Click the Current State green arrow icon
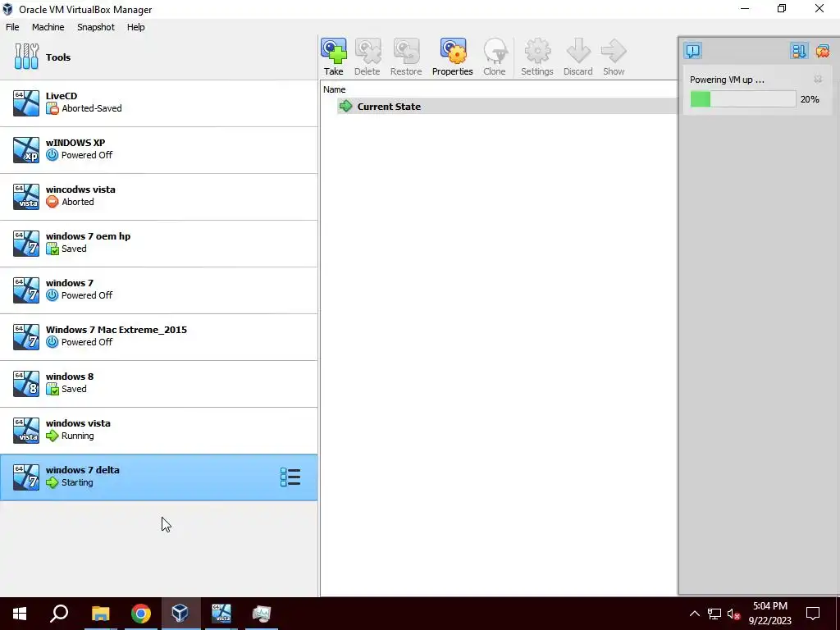 (346, 106)
